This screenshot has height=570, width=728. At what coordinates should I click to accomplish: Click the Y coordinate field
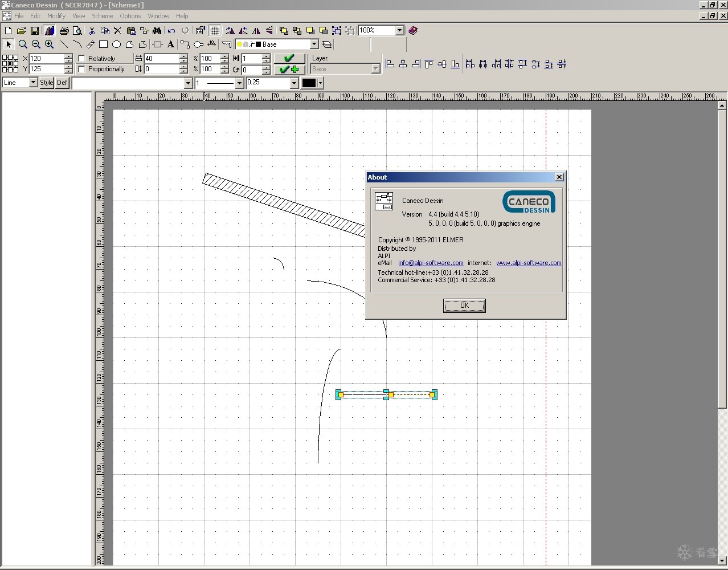click(47, 69)
